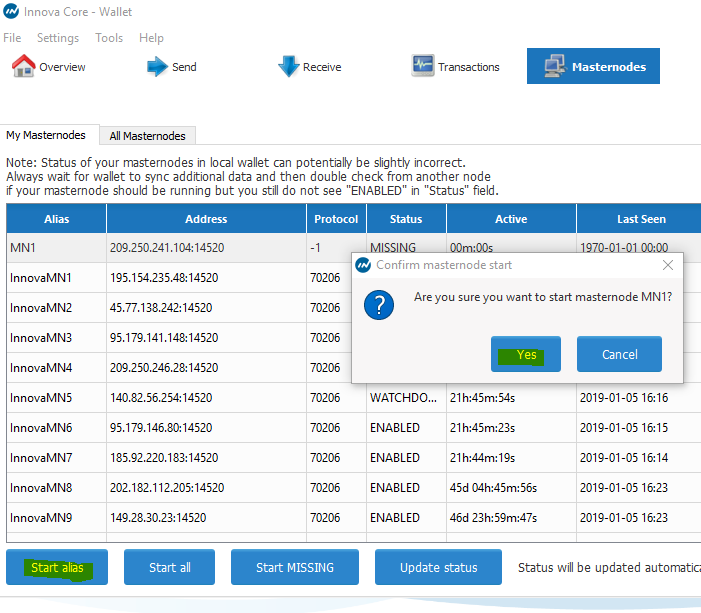Select the InnovaMN2 alias cell

56,308
